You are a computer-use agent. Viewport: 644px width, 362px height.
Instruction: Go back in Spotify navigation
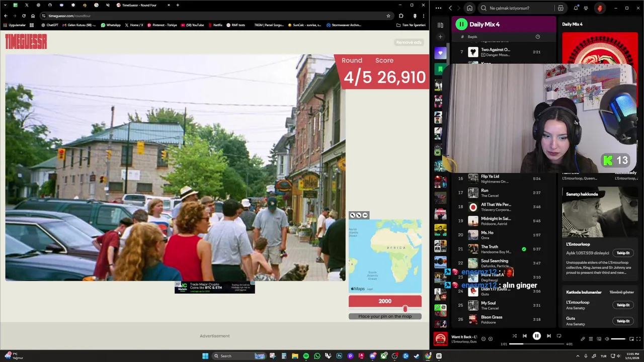[450, 8]
